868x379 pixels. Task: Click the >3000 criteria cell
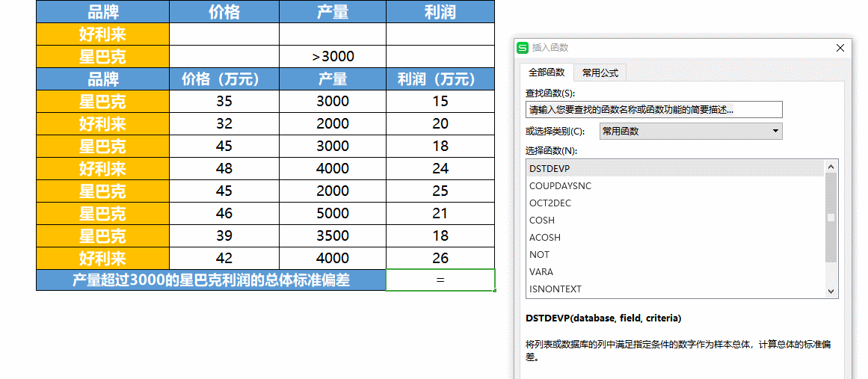pos(333,56)
